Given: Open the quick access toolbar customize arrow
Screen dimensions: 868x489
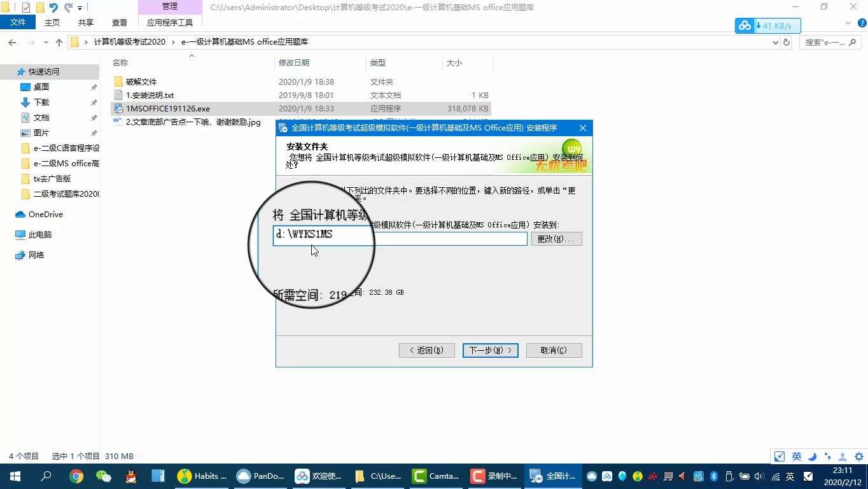Looking at the screenshot, I should pos(79,7).
